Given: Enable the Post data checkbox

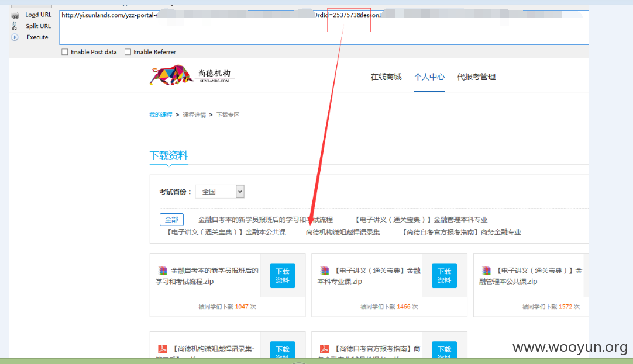Looking at the screenshot, I should (x=64, y=51).
